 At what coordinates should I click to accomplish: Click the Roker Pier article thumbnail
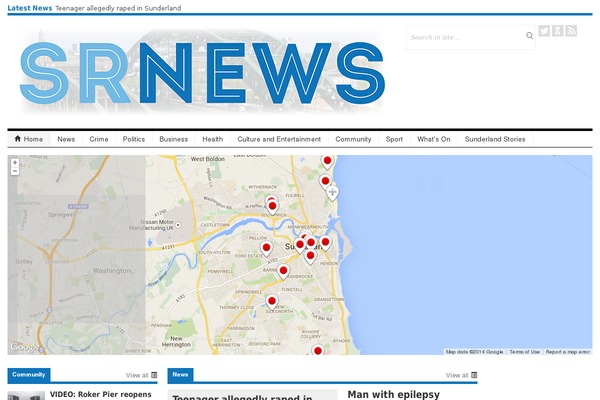click(26, 396)
